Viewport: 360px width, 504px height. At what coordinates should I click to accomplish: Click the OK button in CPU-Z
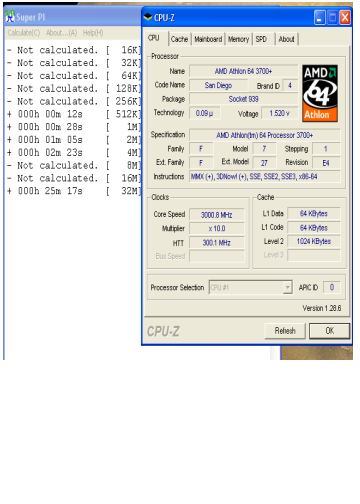330,331
